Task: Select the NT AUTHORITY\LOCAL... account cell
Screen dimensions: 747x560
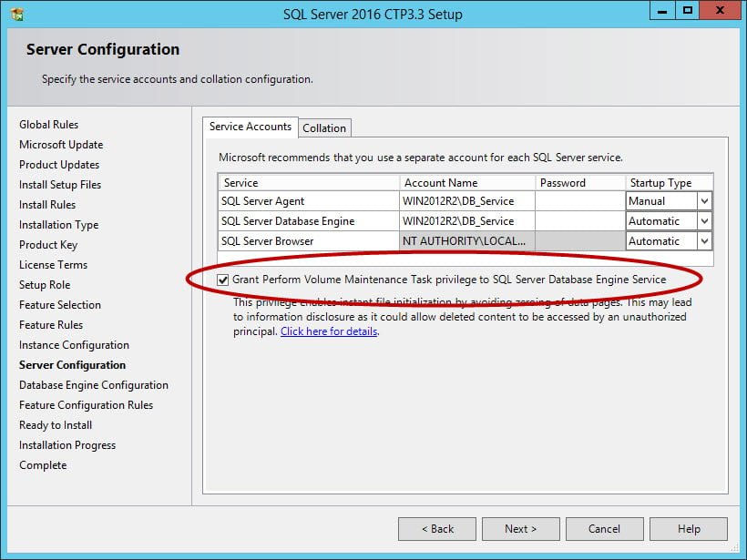Action: coord(466,241)
